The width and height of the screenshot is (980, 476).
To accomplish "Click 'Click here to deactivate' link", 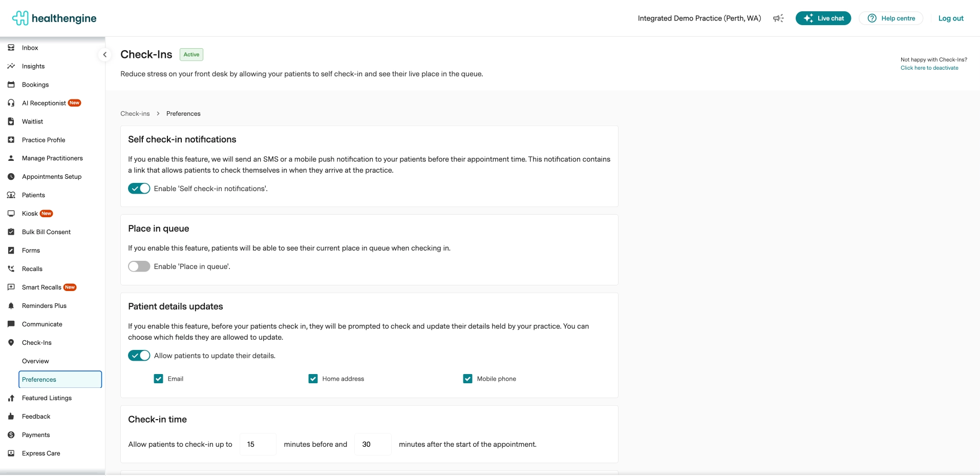I will pyautogui.click(x=929, y=68).
